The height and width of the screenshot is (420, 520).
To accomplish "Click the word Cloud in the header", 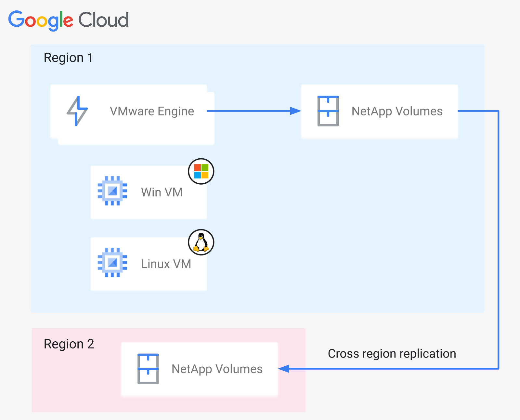I will (104, 20).
